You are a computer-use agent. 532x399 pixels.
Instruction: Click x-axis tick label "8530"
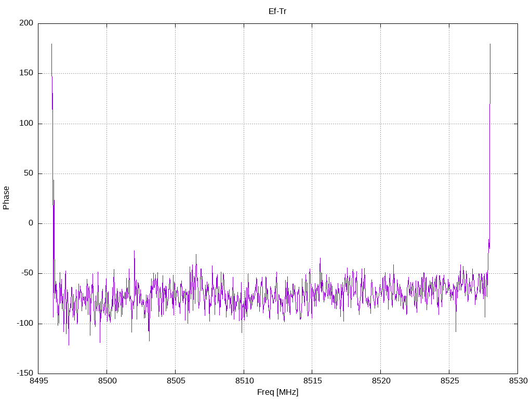[x=518, y=381]
